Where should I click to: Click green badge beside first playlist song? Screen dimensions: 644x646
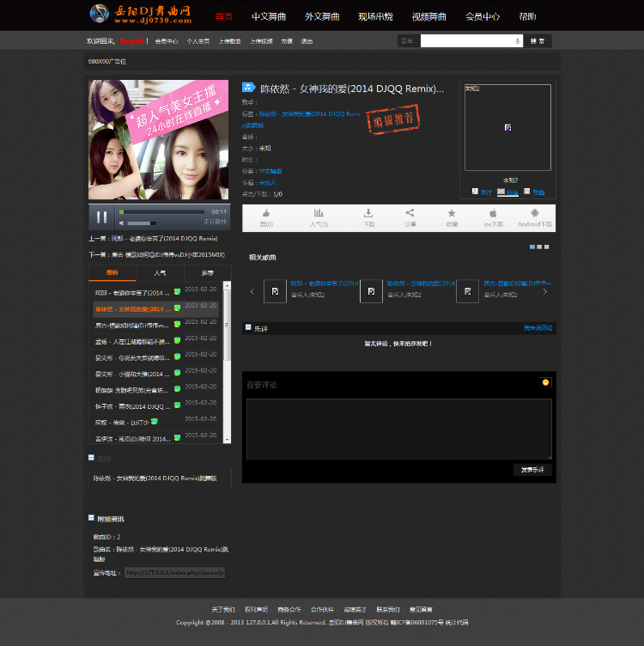[x=177, y=292]
